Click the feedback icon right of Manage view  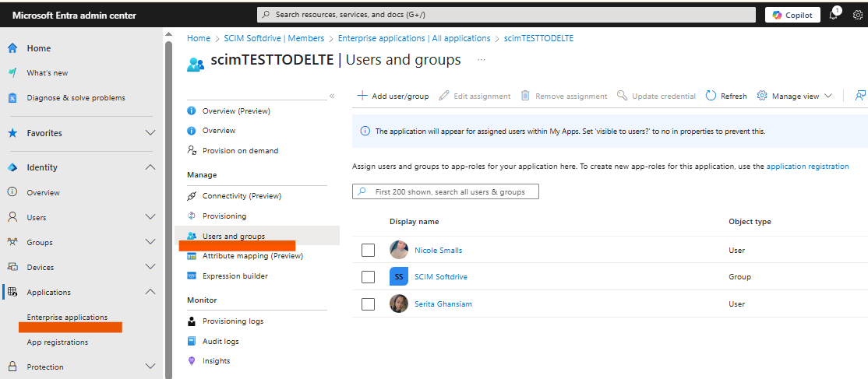pos(860,96)
